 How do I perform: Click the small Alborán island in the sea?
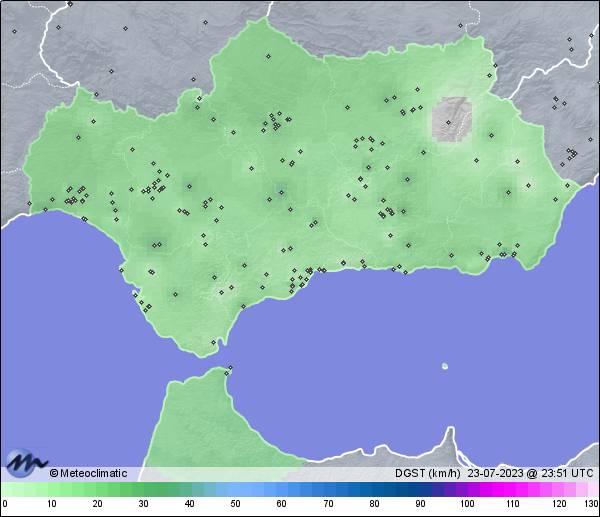(x=445, y=366)
